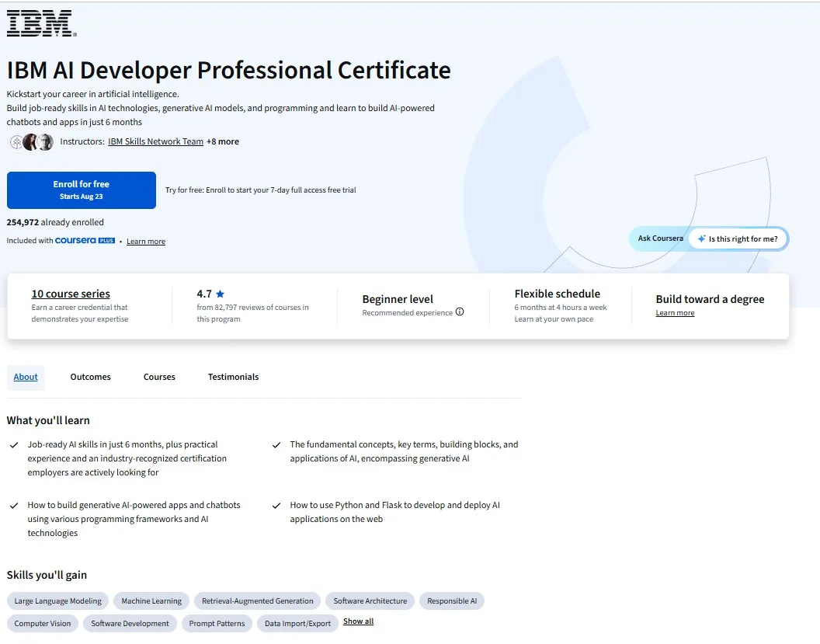This screenshot has width=820, height=644.
Task: Switch to the Courses tab
Action: [159, 377]
